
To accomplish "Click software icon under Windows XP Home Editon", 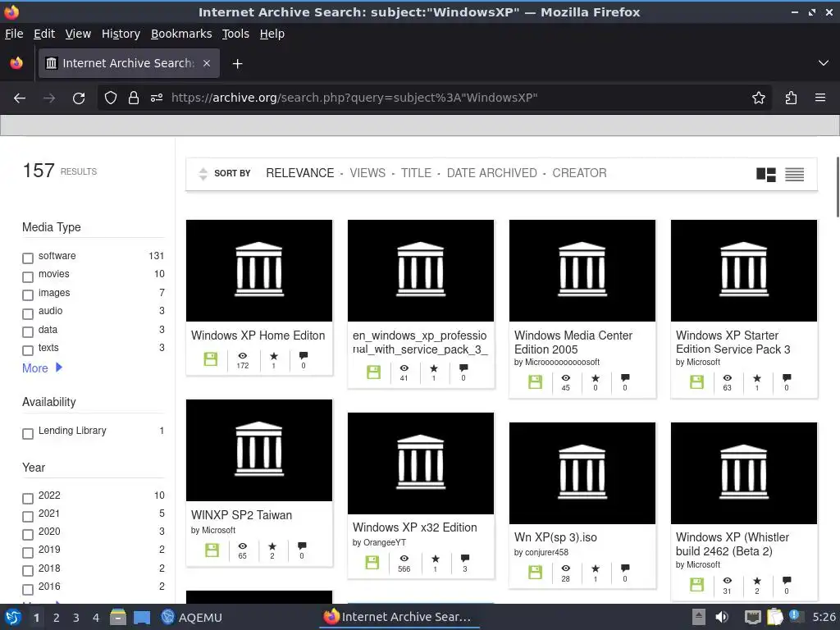I will [211, 359].
